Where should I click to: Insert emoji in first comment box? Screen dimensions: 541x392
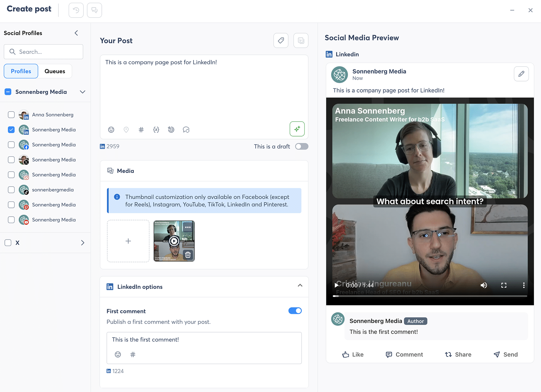(118, 354)
